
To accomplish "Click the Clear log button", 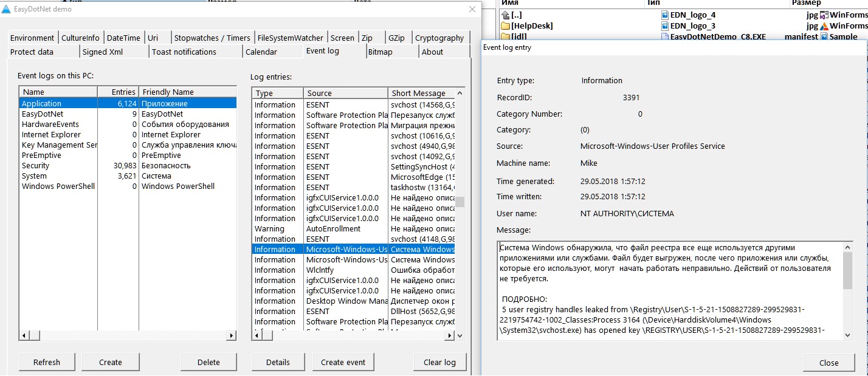I will [439, 362].
